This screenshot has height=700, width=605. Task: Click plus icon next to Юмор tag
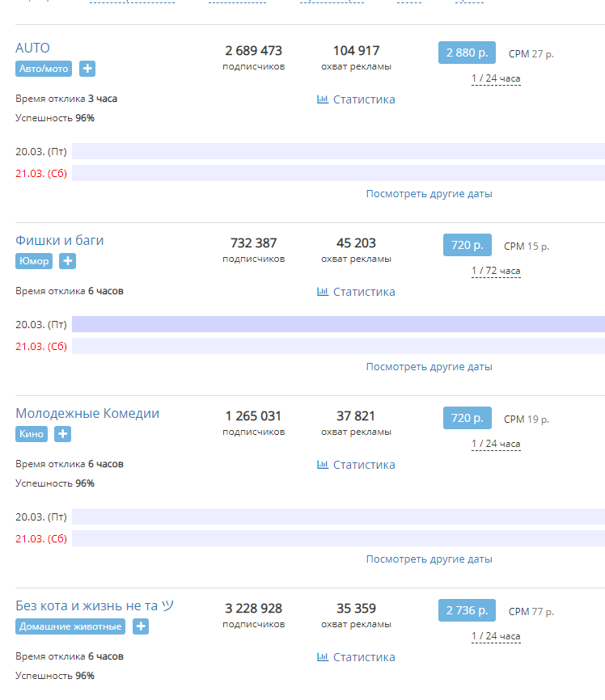(68, 261)
